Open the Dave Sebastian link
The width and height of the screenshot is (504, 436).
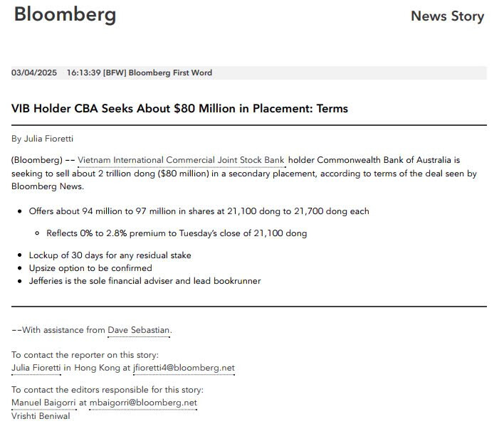click(x=139, y=330)
